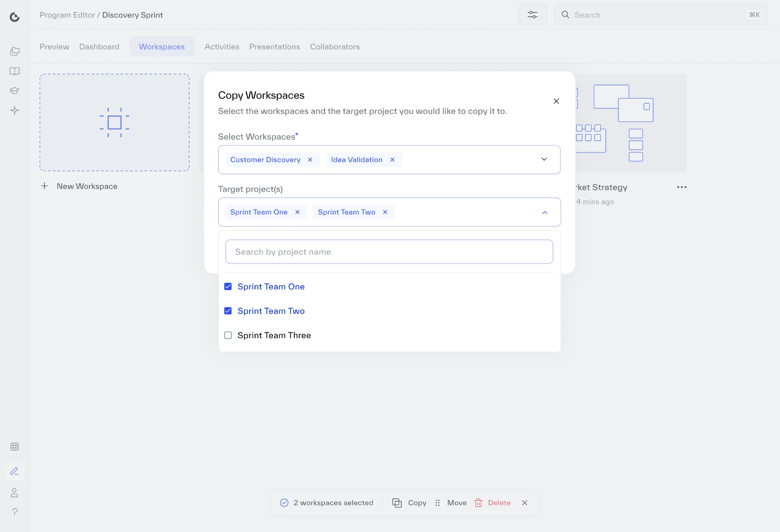Open the help question mark icon

(x=14, y=512)
